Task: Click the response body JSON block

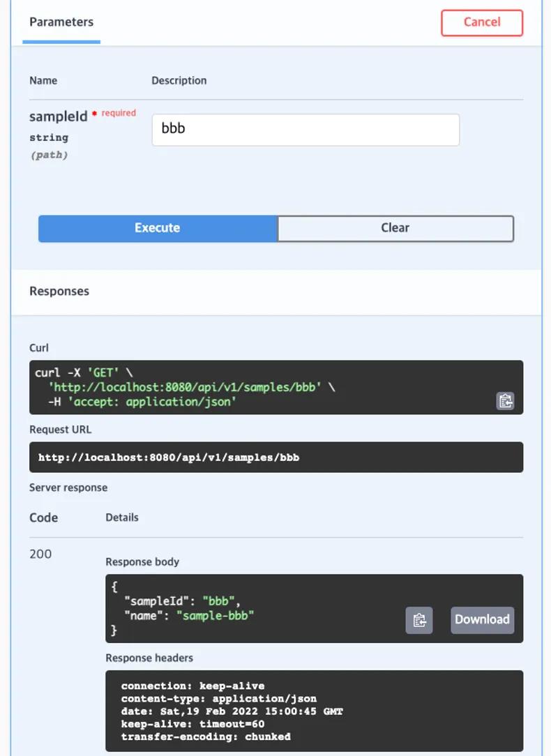Action: pyautogui.click(x=315, y=608)
